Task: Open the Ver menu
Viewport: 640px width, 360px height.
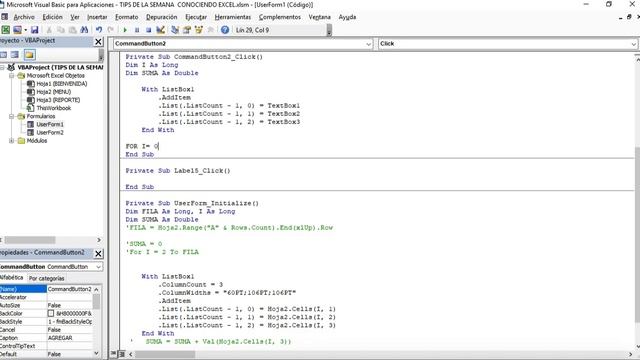Action: point(75,17)
